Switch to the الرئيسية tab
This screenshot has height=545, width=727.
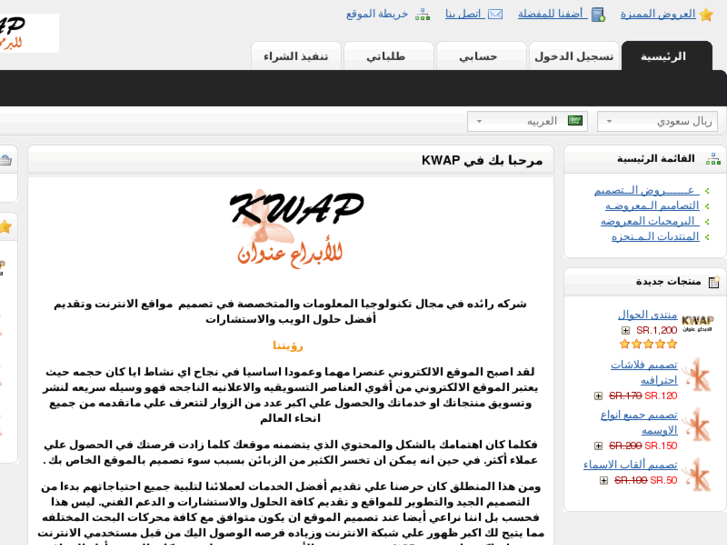tap(666, 56)
